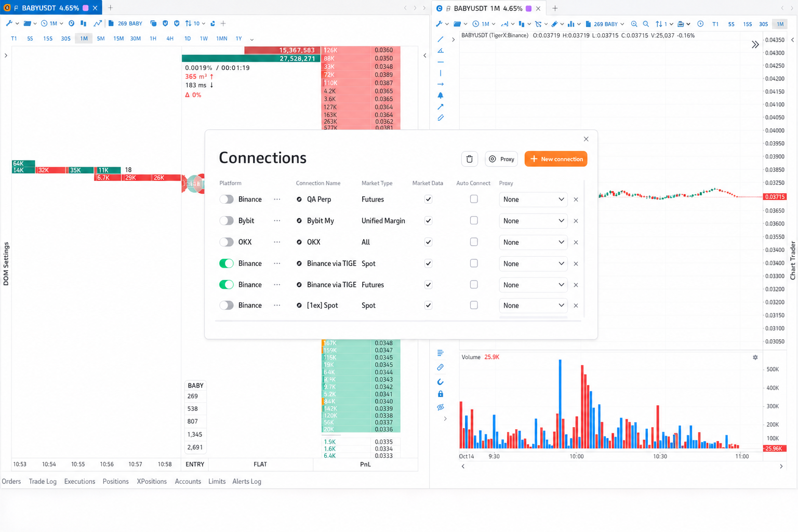Screen dimensions: 798x532
Task: Click the Proxy button
Action: click(x=501, y=159)
